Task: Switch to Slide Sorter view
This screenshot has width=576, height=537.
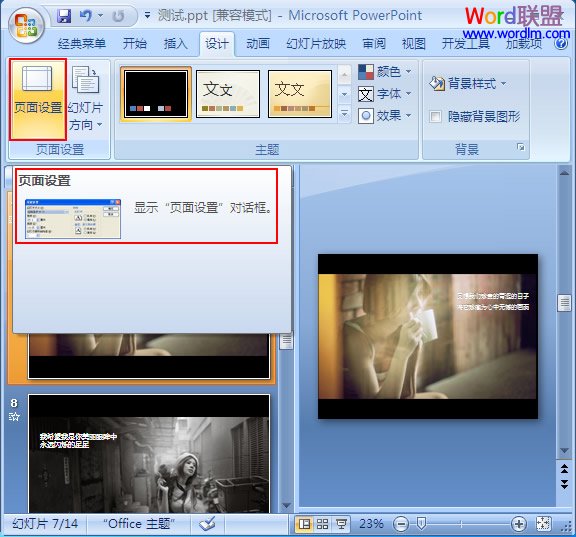Action: pyautogui.click(x=323, y=524)
